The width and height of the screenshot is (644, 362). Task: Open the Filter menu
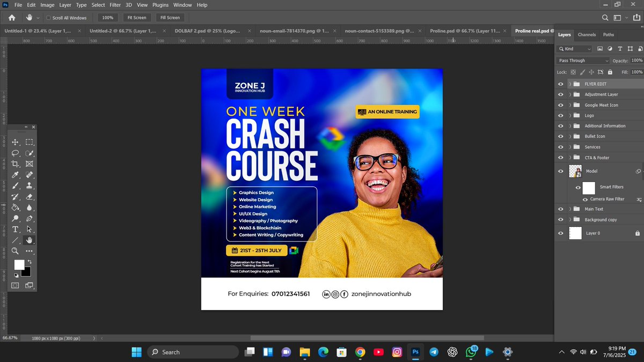115,5
